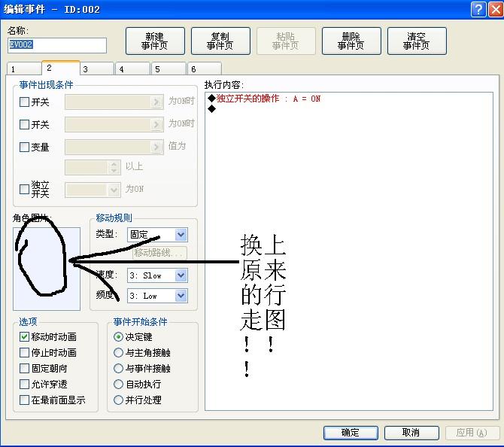The image size is (504, 447).
Task: Close the 编辑事件 dialog with the X button
Action: (x=496, y=9)
